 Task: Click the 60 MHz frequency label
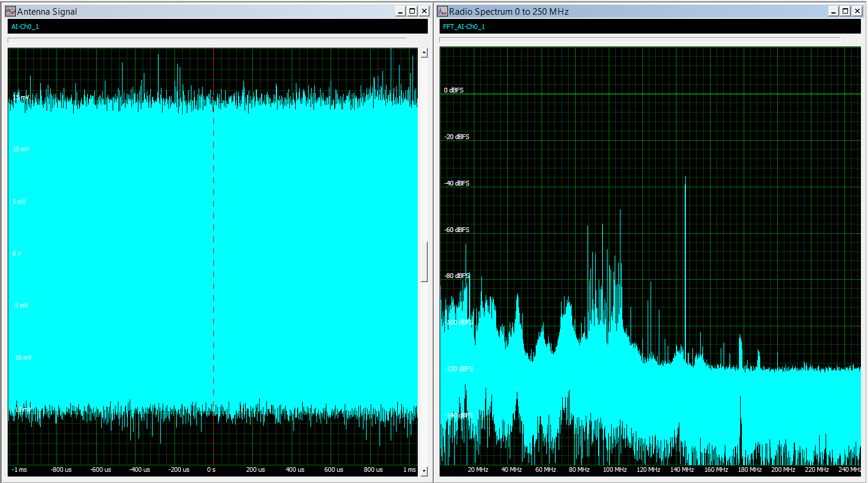point(546,469)
